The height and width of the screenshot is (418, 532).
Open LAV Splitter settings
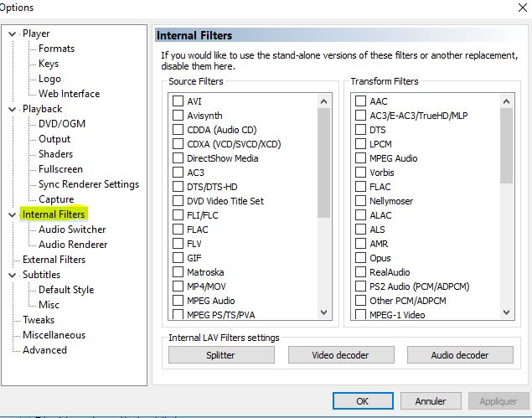(x=220, y=355)
